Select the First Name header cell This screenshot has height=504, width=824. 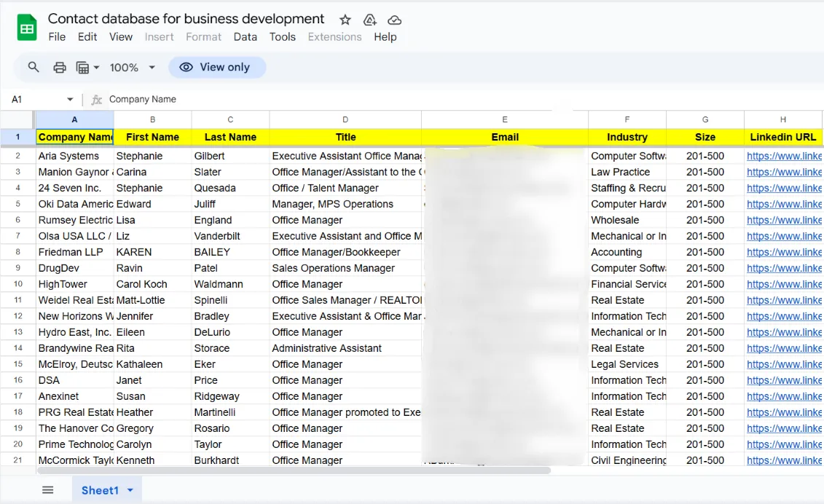tap(152, 137)
